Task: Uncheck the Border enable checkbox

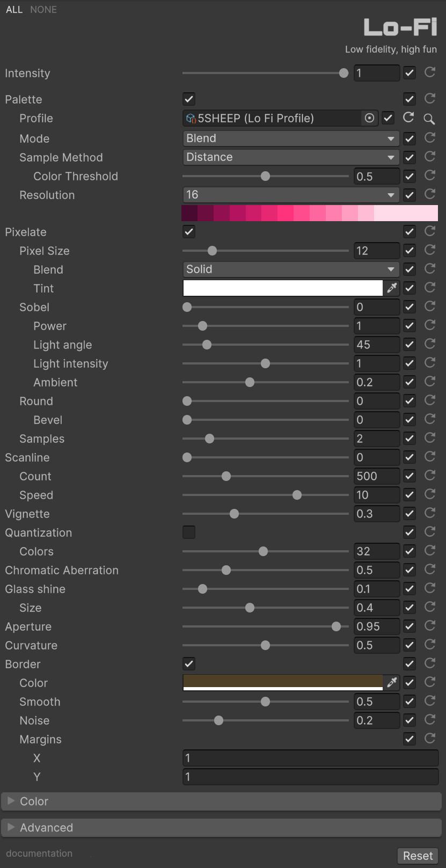Action: pos(189,664)
